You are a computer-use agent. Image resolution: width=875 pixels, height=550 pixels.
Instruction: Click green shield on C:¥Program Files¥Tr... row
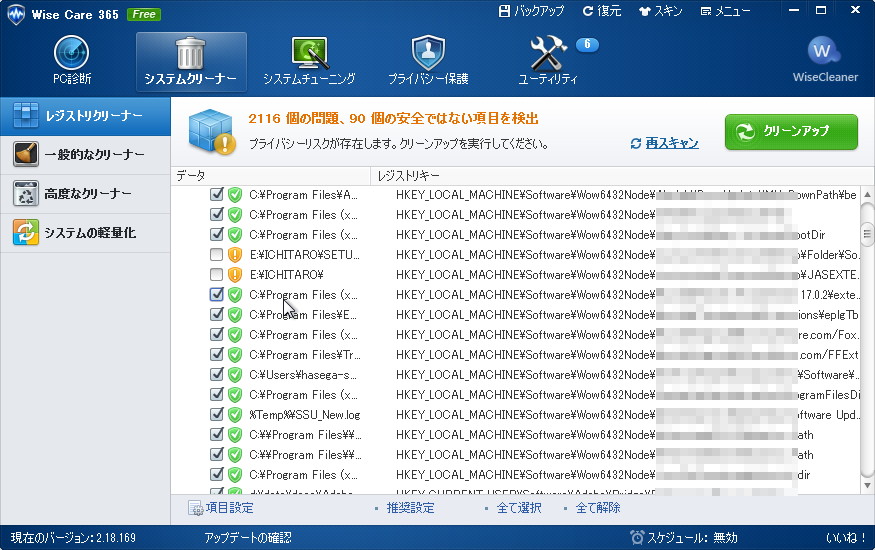(235, 355)
